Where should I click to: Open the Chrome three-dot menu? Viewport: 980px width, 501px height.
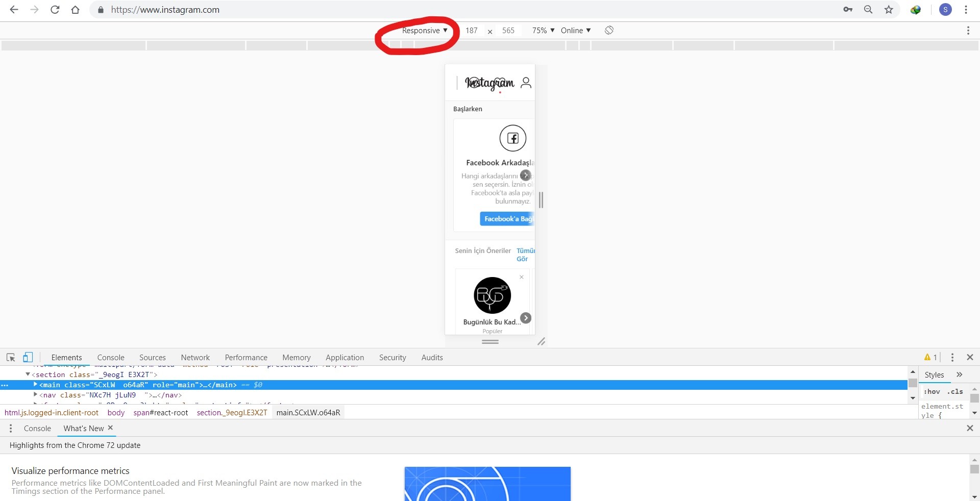coord(966,10)
